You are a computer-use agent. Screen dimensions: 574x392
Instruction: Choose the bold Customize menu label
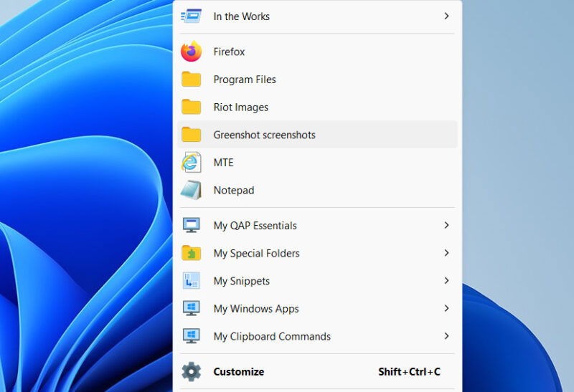click(238, 372)
